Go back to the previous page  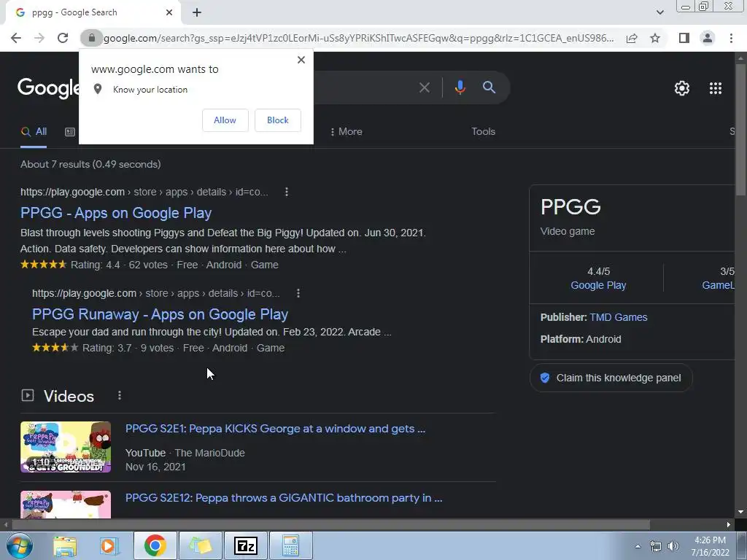tap(16, 38)
